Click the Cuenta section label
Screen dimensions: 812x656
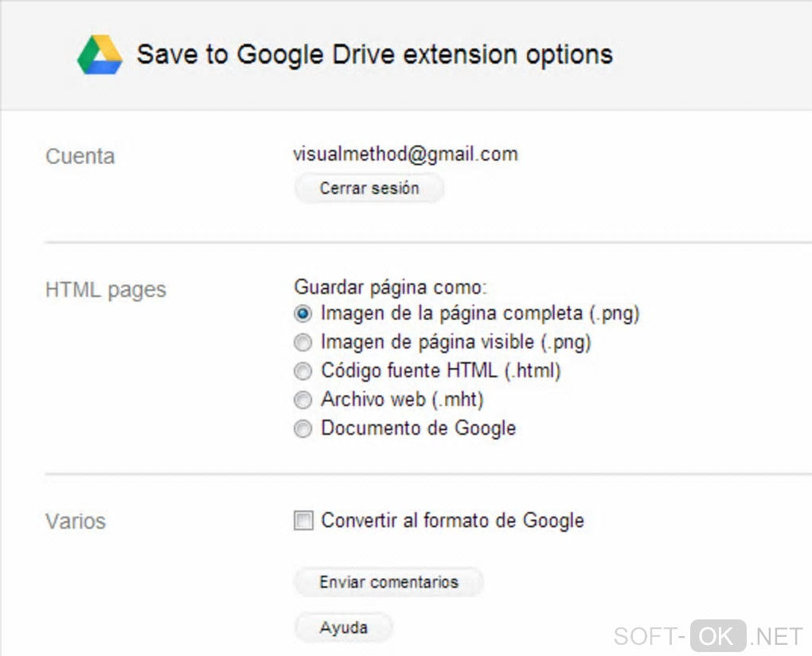[80, 156]
